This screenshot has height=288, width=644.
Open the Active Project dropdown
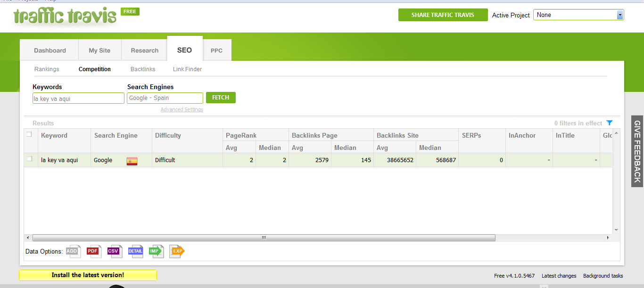[578, 15]
